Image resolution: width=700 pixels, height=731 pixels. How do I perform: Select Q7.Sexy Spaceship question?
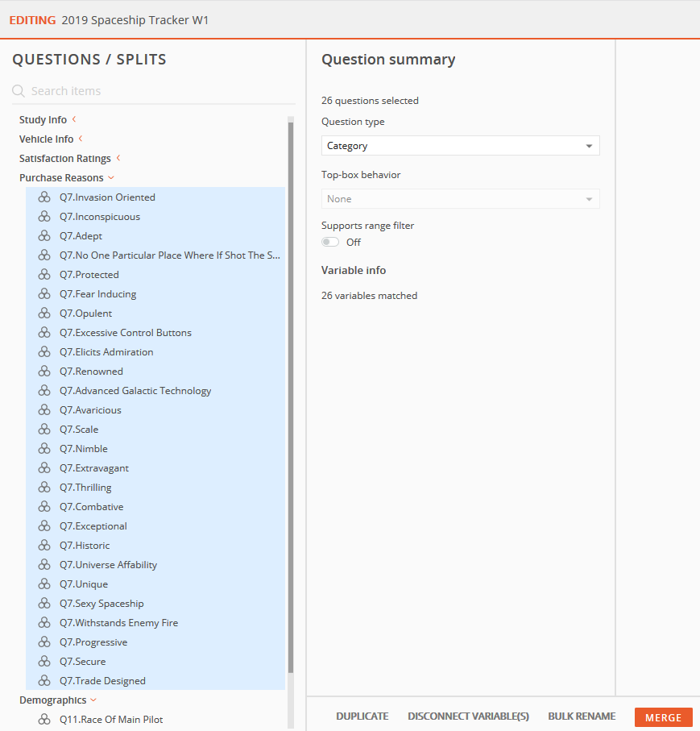155,604
